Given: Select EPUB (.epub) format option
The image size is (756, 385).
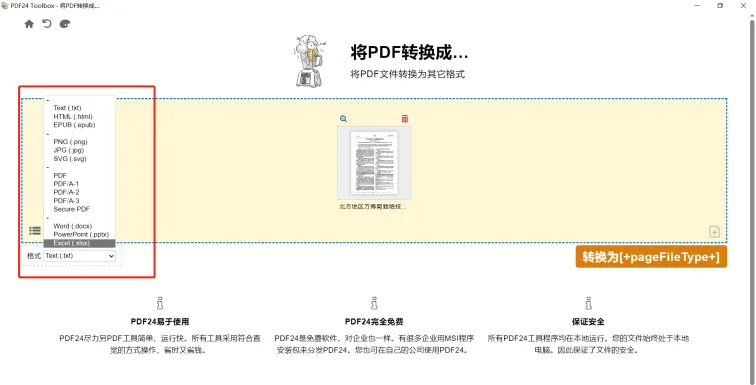Looking at the screenshot, I should click(74, 125).
